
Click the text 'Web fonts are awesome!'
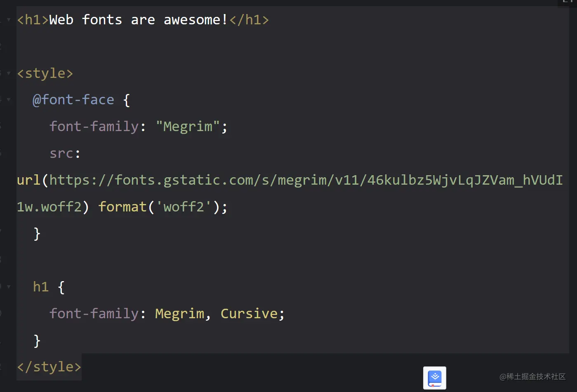click(x=138, y=19)
